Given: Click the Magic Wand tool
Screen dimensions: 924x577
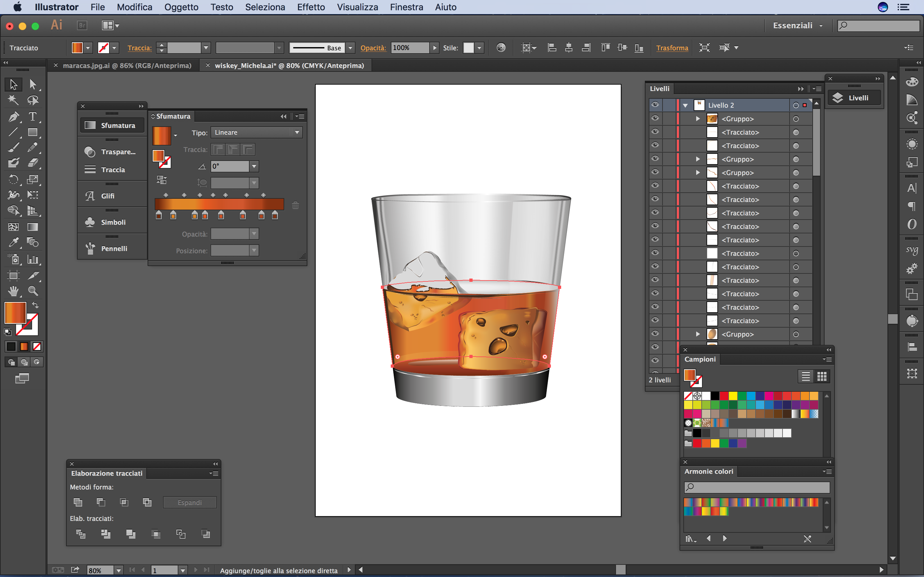Looking at the screenshot, I should (x=13, y=100).
